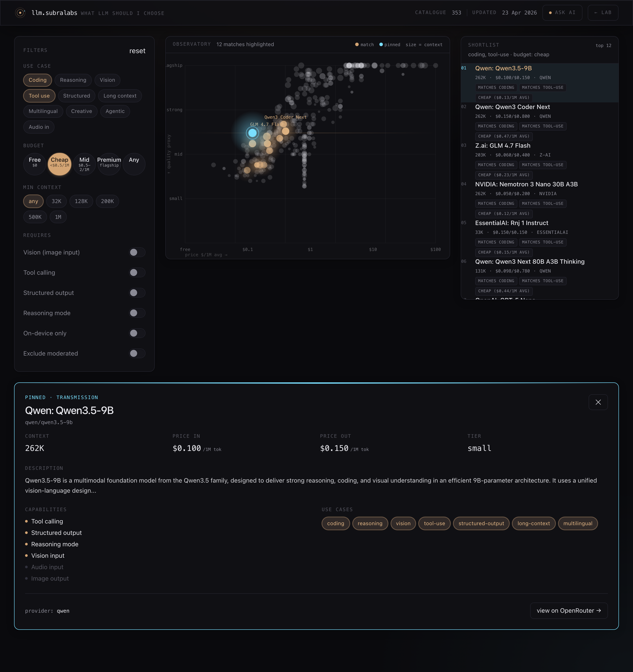Click the match legend dot
Image resolution: width=633 pixels, height=672 pixels.
coord(357,45)
